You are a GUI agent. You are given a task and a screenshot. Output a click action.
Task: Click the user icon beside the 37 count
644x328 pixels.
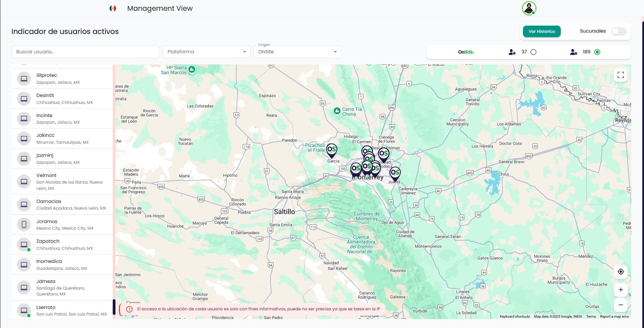512,52
